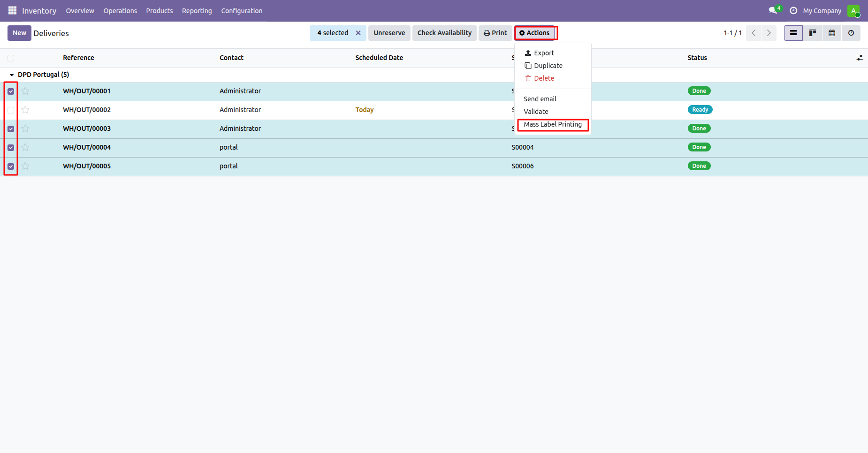Viewport: 868px width, 453px height.
Task: Click the Unreserve button
Action: tap(389, 33)
